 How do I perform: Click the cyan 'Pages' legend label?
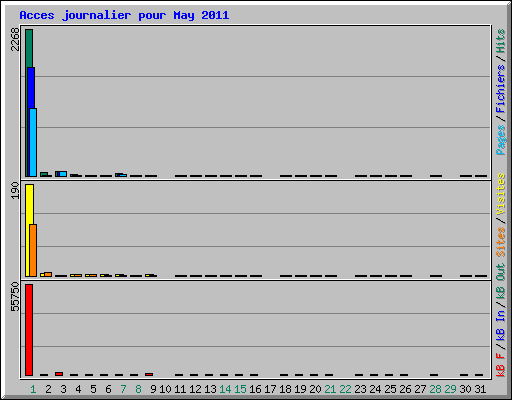(501, 140)
